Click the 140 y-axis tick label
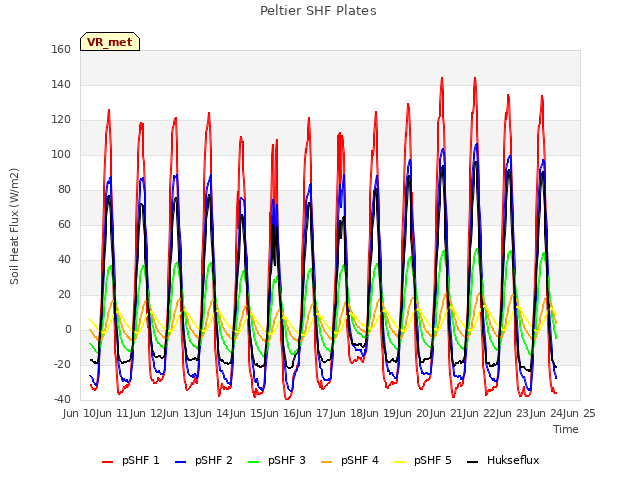This screenshot has height=480, width=640. [x=61, y=84]
